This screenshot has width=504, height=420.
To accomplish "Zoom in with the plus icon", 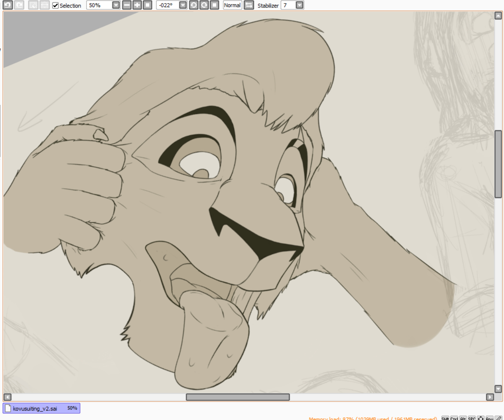I will tap(137, 5).
